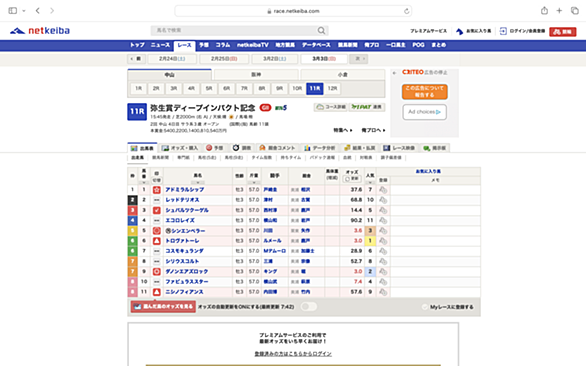
Task: Toggle the automatic odds update switch
Action: [x=309, y=307]
